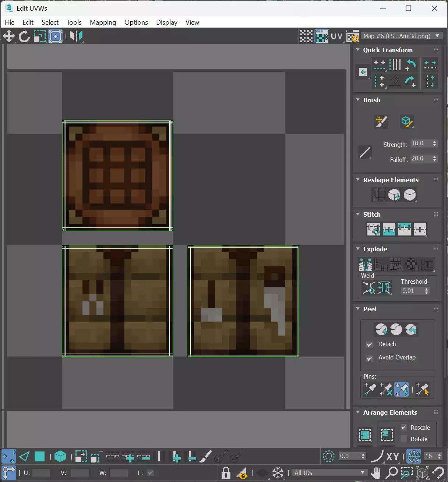
Task: Open texture map options gear icon
Action: [x=352, y=36]
